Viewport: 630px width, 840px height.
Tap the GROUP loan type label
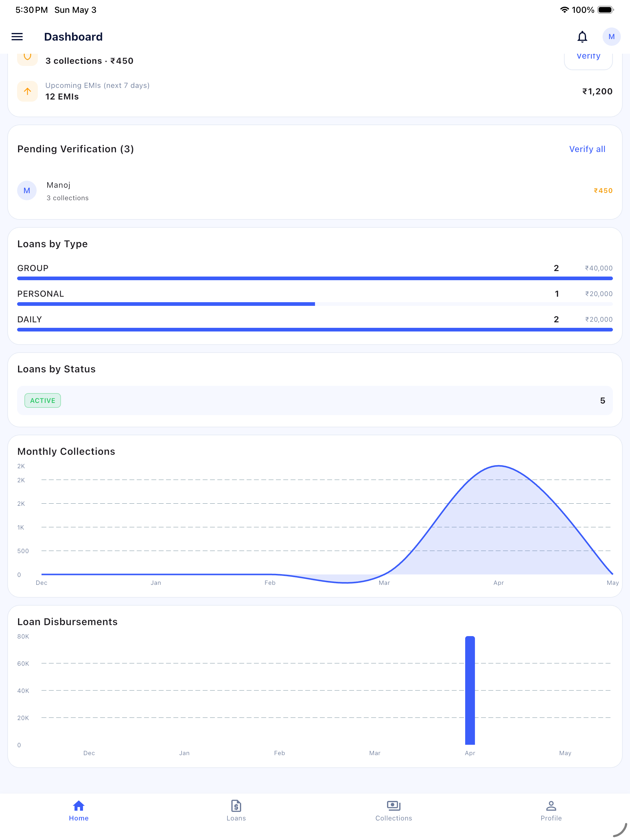(x=33, y=268)
